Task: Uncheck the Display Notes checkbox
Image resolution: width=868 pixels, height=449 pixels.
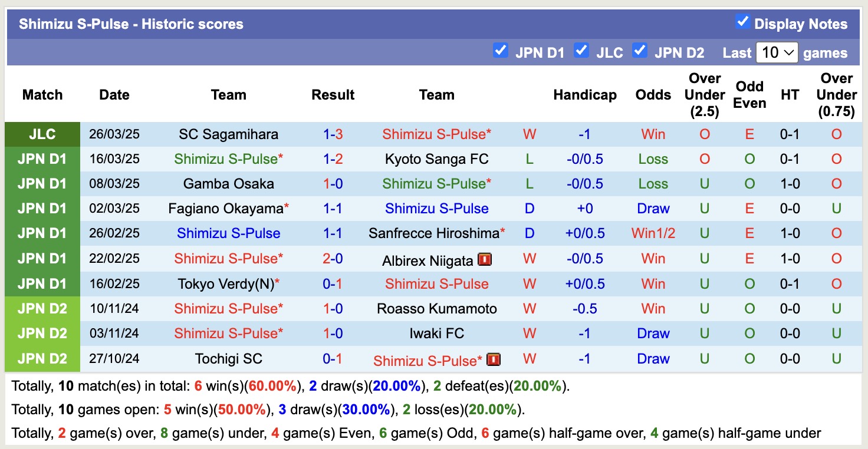Action: point(741,22)
